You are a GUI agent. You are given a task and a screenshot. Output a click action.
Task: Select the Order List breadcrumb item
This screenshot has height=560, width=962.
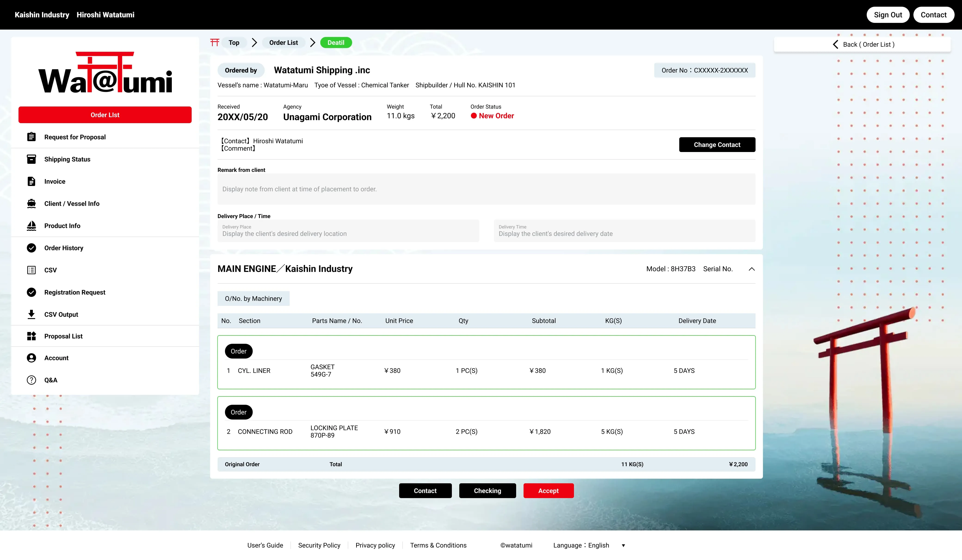283,42
